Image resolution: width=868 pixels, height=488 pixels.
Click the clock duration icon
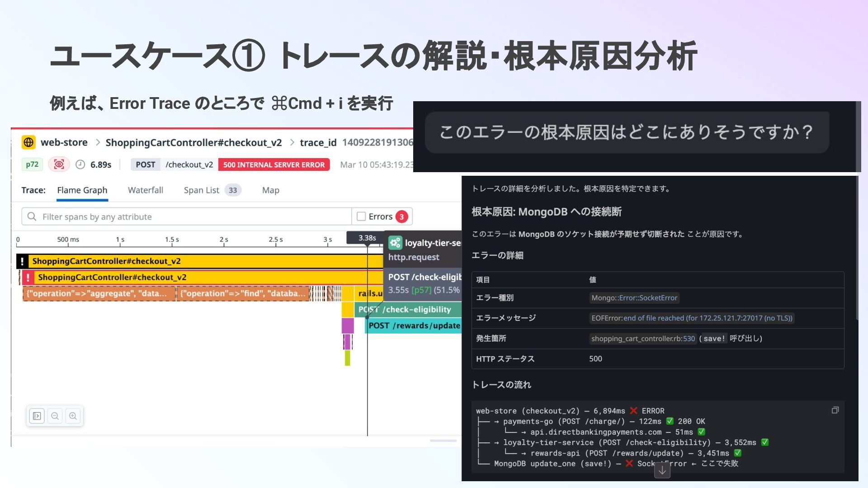pos(80,164)
